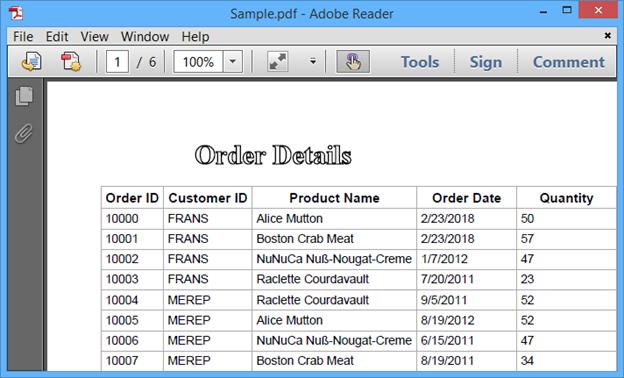The image size is (624, 378).
Task: Open the Edit menu
Action: pos(57,37)
